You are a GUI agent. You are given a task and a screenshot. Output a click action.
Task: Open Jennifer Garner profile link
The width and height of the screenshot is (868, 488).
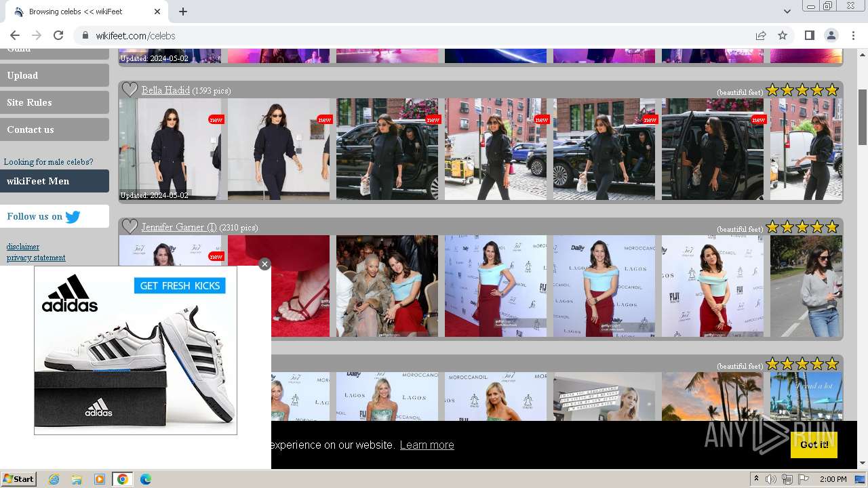pyautogui.click(x=179, y=227)
